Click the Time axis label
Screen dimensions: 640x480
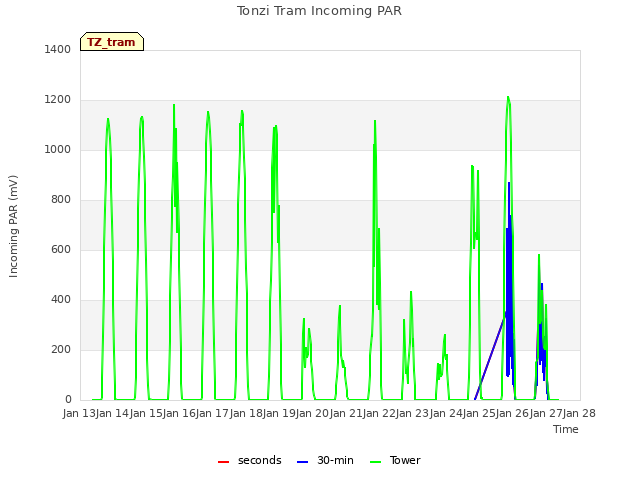click(x=566, y=429)
